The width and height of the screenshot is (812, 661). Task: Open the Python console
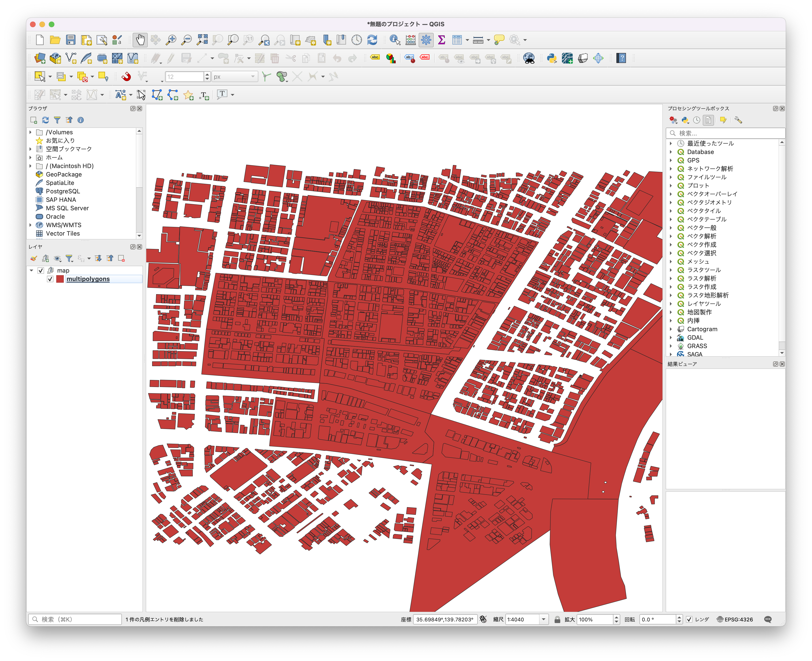(552, 58)
